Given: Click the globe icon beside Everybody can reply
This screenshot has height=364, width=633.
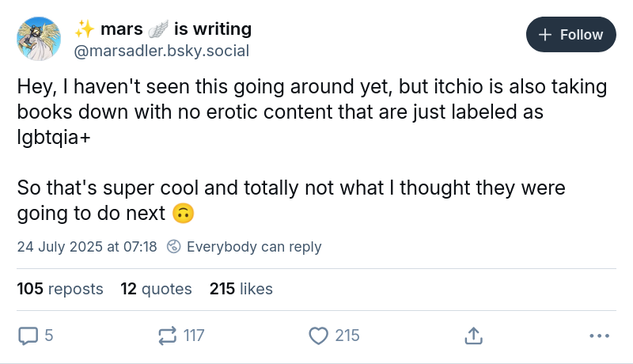Looking at the screenshot, I should (x=174, y=246).
